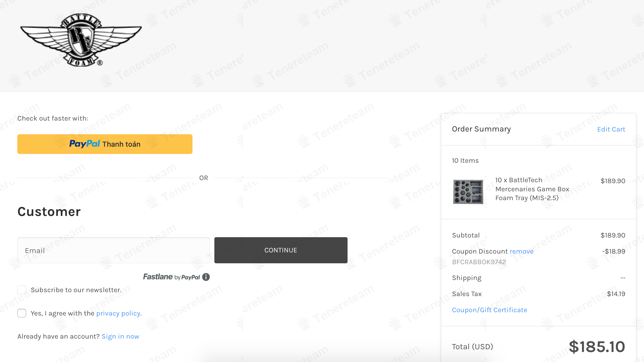Click the Order Summary heading

pos(481,129)
